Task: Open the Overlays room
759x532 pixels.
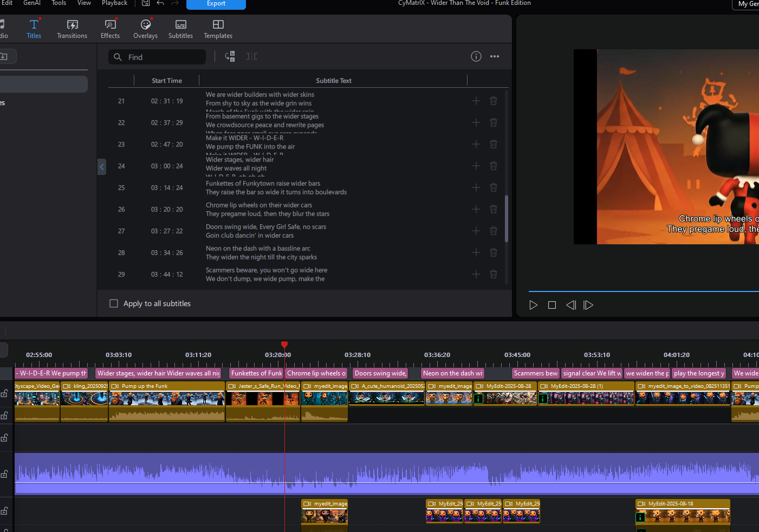Action: [145, 29]
